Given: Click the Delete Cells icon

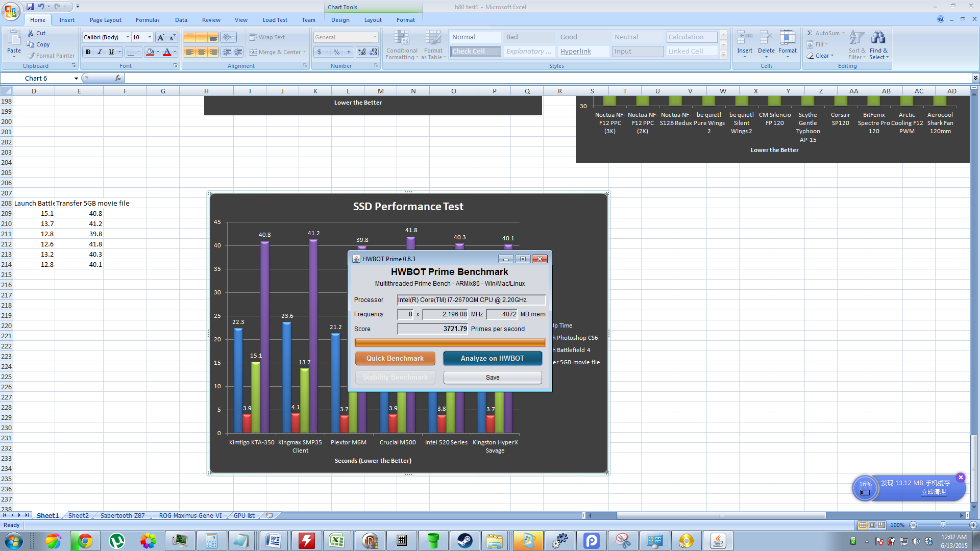Looking at the screenshot, I should pos(766,38).
